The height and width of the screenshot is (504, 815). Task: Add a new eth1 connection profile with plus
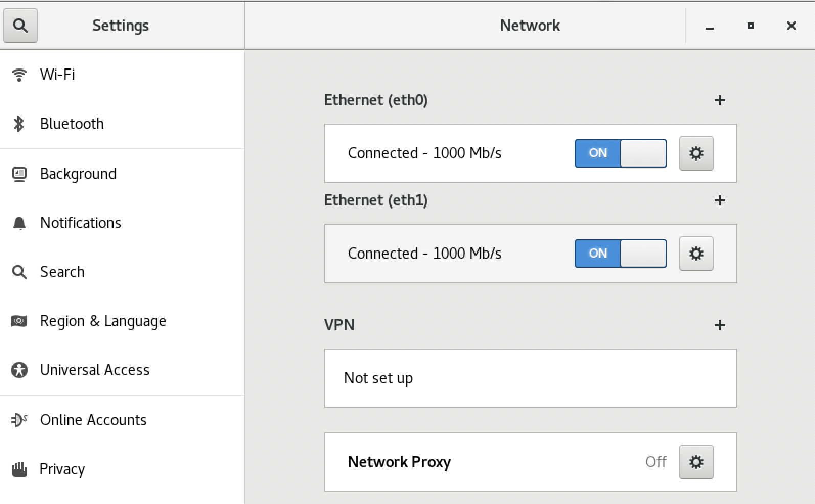(719, 200)
